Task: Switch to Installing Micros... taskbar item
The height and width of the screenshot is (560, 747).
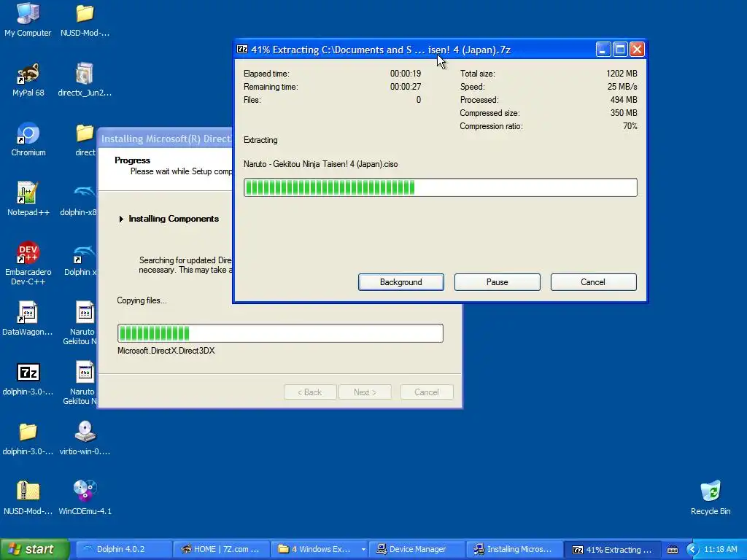Action: pyautogui.click(x=514, y=550)
